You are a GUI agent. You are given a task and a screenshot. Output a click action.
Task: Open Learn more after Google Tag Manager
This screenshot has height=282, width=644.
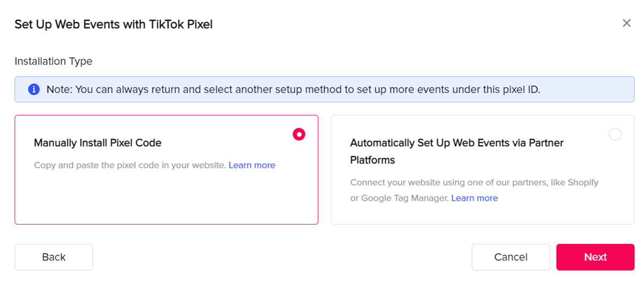(x=474, y=198)
